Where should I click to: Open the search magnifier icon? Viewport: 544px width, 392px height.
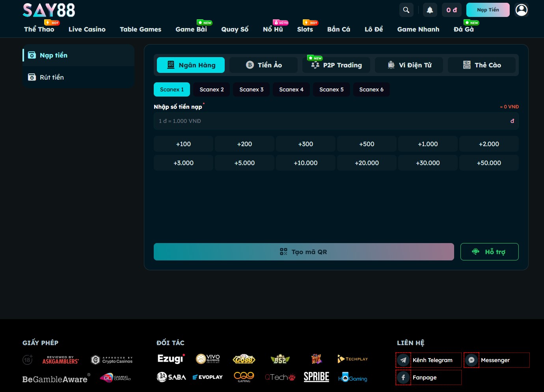(x=406, y=10)
